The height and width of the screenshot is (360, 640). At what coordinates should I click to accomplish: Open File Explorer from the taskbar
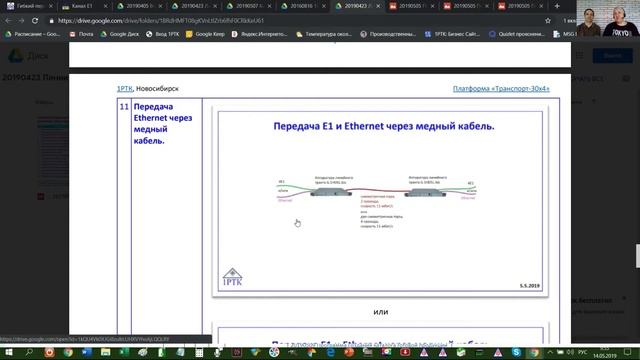click(105, 352)
